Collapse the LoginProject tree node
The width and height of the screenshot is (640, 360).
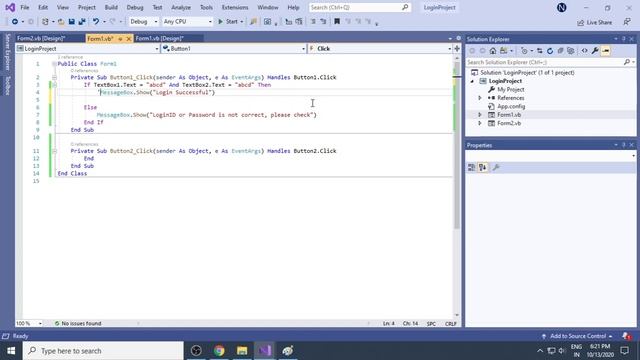tap(473, 81)
